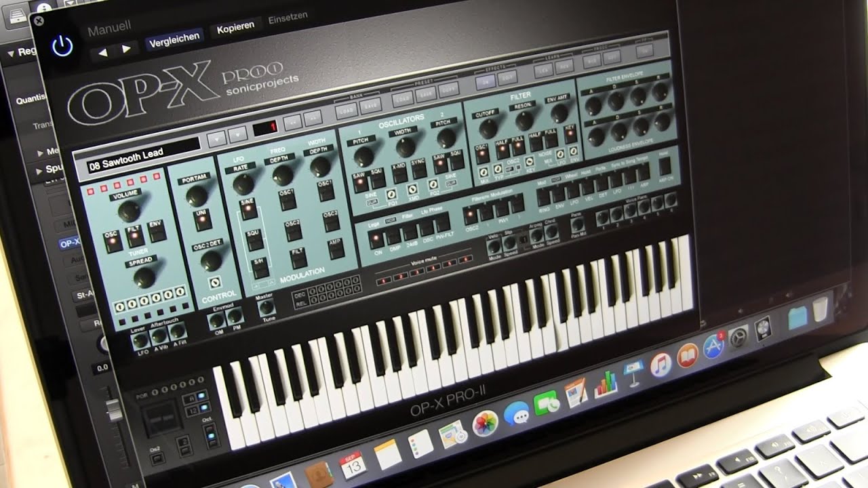Viewport: 868px width, 488px height.
Task: Click the next preset right arrow in plugin header
Action: pyautogui.click(x=126, y=48)
